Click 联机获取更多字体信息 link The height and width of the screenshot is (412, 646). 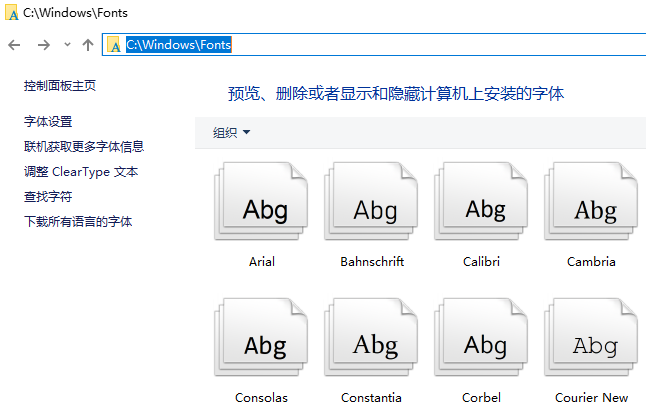tap(84, 147)
